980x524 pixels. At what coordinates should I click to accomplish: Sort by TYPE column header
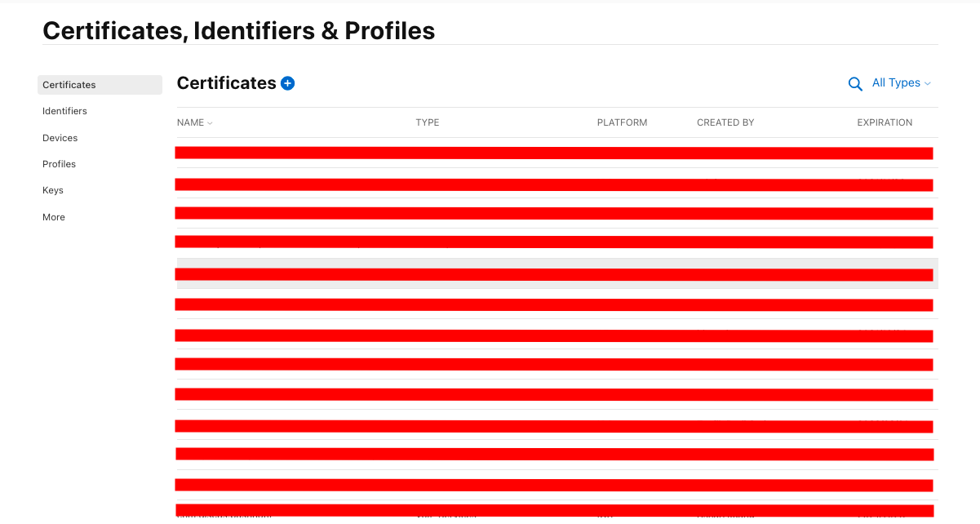[x=428, y=122]
